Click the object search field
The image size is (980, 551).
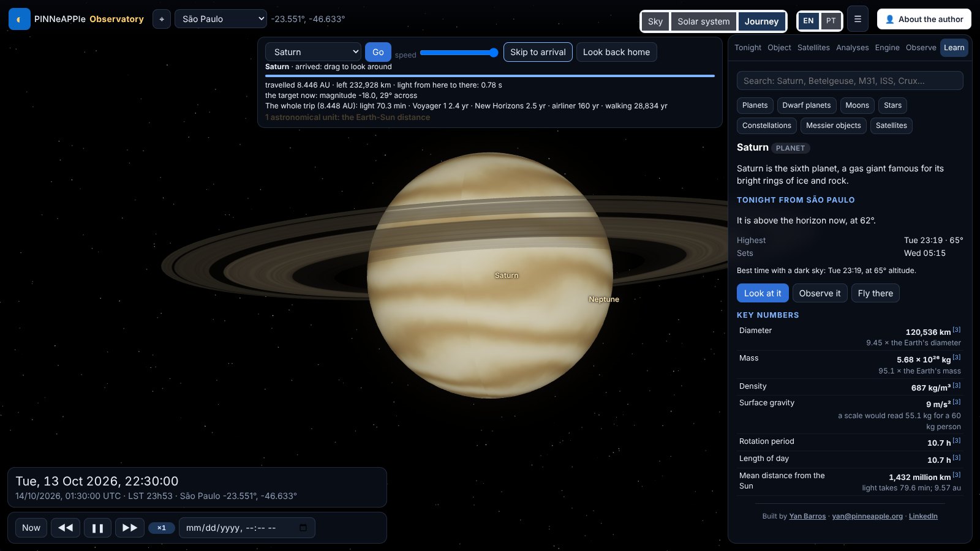(x=850, y=81)
